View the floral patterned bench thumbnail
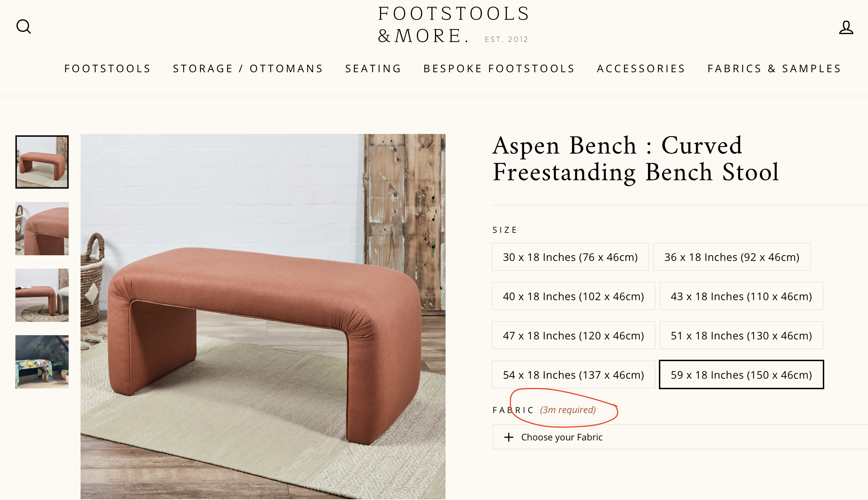The image size is (868, 500). [42, 362]
